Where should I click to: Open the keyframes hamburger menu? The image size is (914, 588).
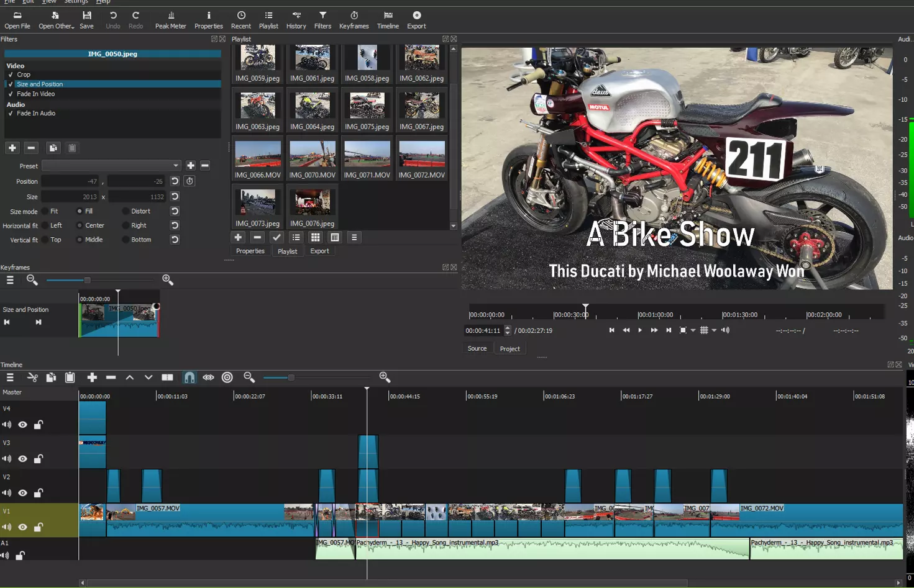(x=10, y=280)
